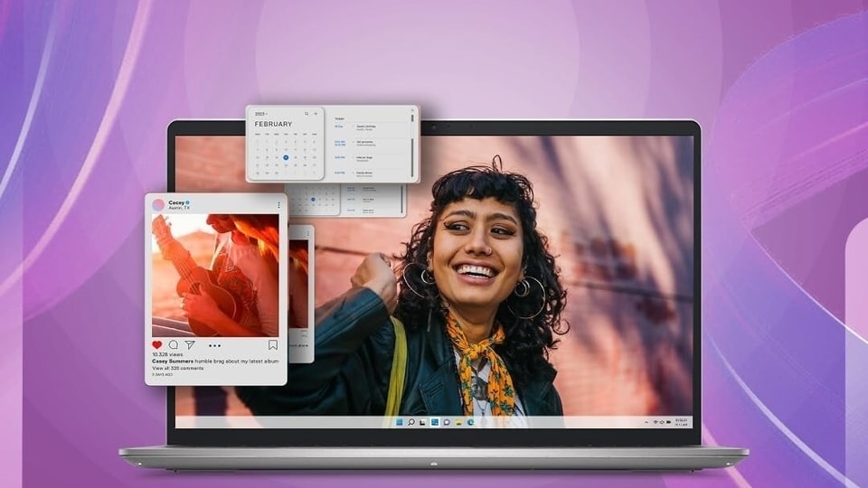Expand the system tray hidden icons chevron

tap(646, 422)
